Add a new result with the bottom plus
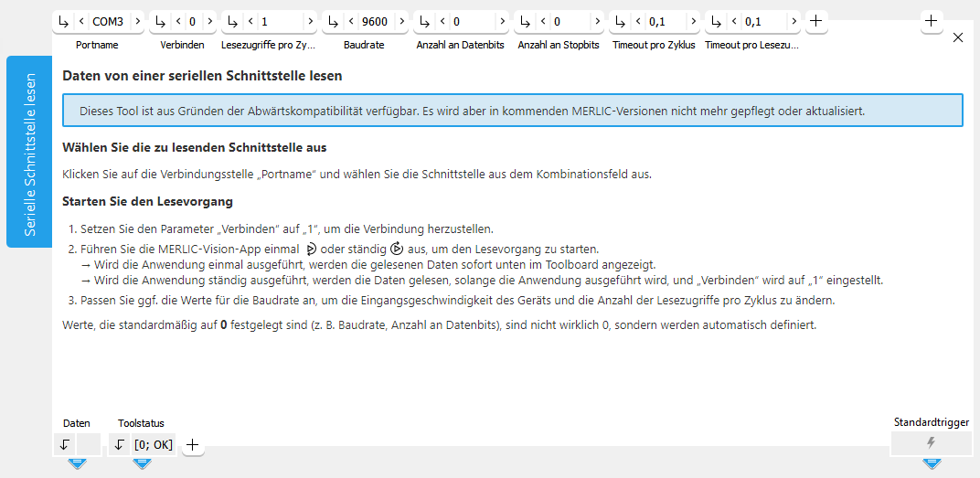Viewport: 980px width, 478px height. (192, 445)
